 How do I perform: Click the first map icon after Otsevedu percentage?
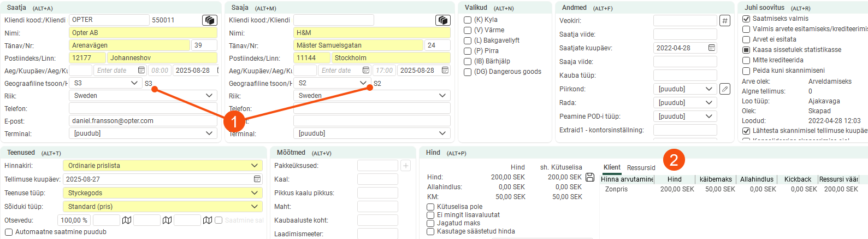[x=127, y=220]
